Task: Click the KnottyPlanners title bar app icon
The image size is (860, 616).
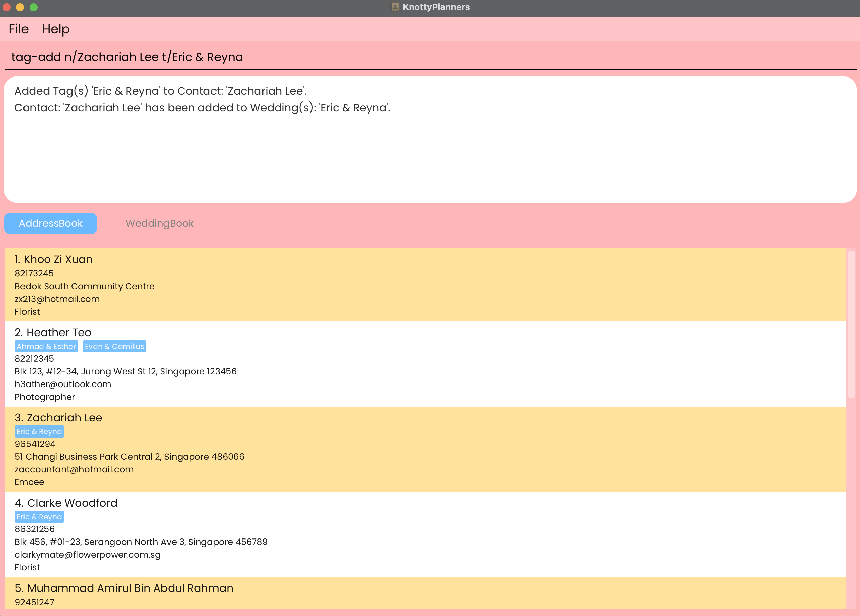Action: click(x=395, y=7)
